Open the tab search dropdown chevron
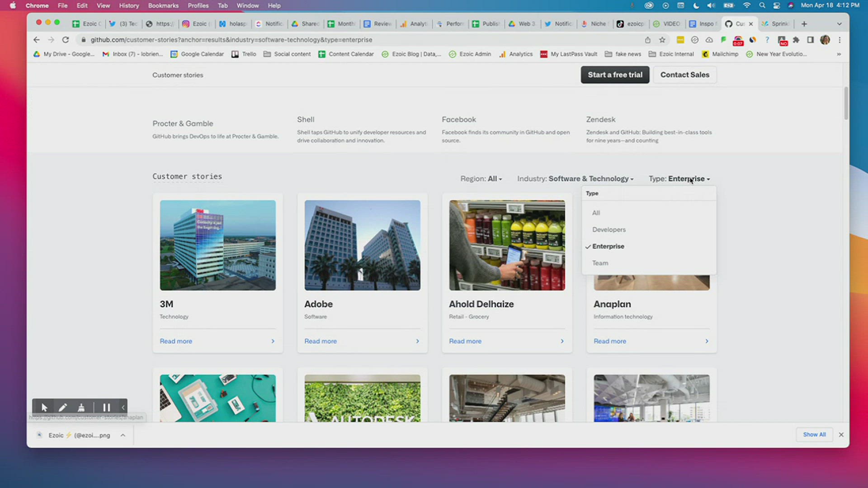The width and height of the screenshot is (868, 488). click(x=840, y=24)
